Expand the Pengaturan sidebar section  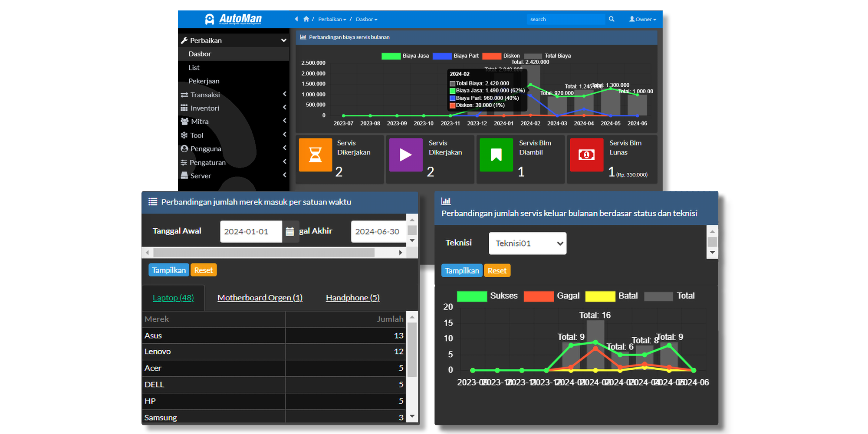(207, 162)
